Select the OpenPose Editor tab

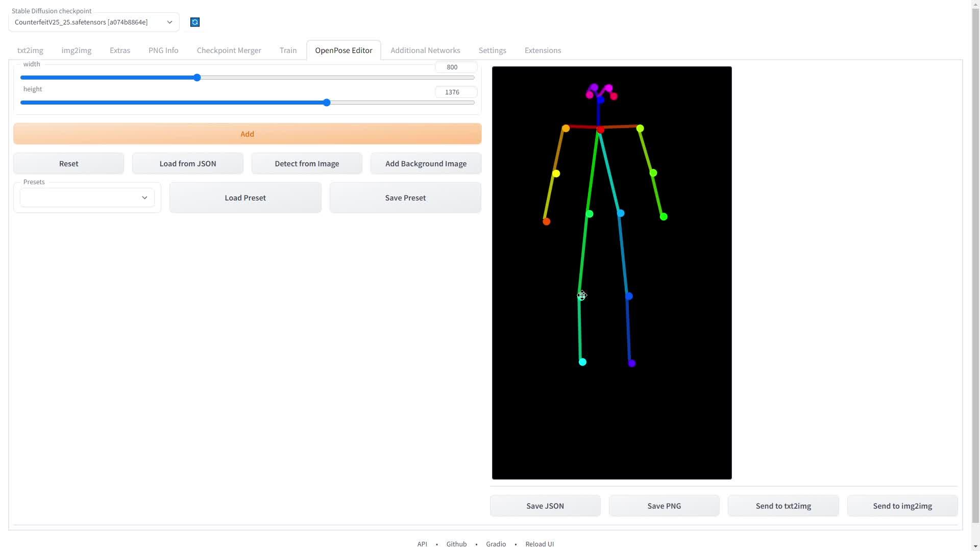point(344,50)
